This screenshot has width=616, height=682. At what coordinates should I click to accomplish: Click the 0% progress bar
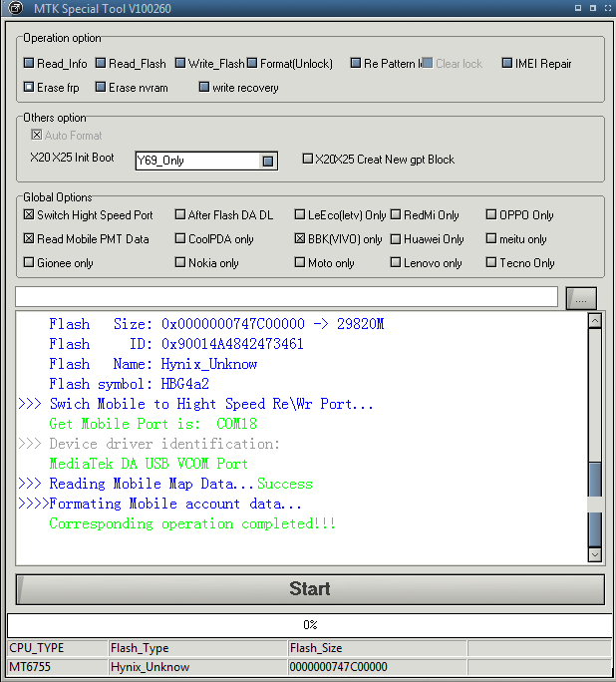(310, 625)
